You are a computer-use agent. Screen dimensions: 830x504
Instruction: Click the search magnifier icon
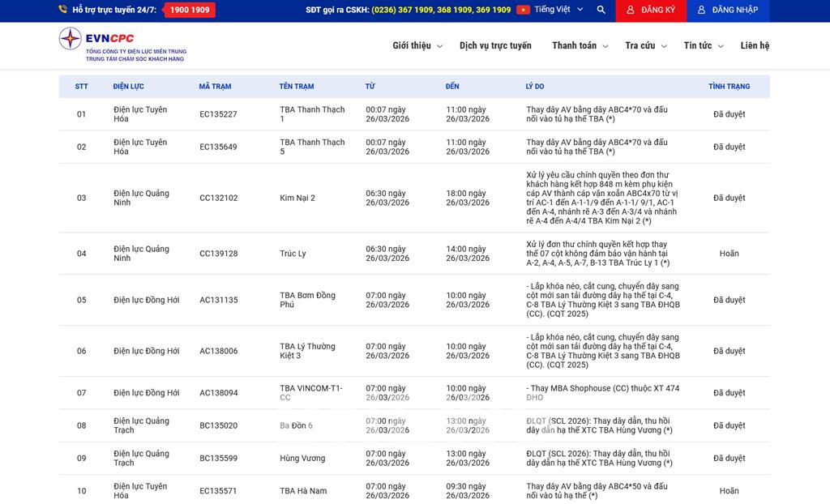coord(601,10)
